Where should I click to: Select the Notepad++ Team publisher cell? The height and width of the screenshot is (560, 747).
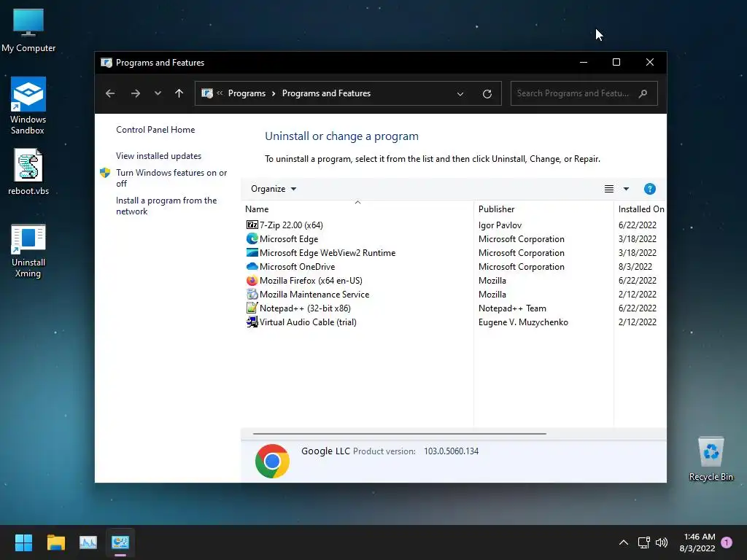coord(512,308)
